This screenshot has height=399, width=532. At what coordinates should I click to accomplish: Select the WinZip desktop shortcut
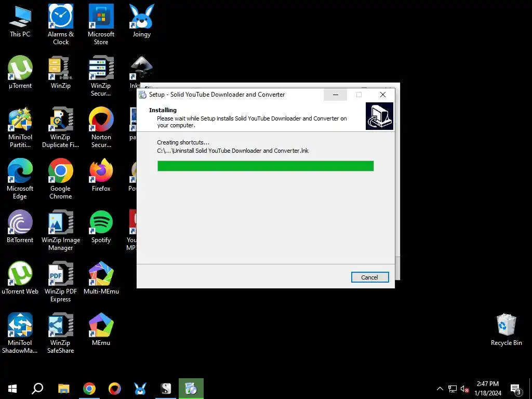(61, 72)
